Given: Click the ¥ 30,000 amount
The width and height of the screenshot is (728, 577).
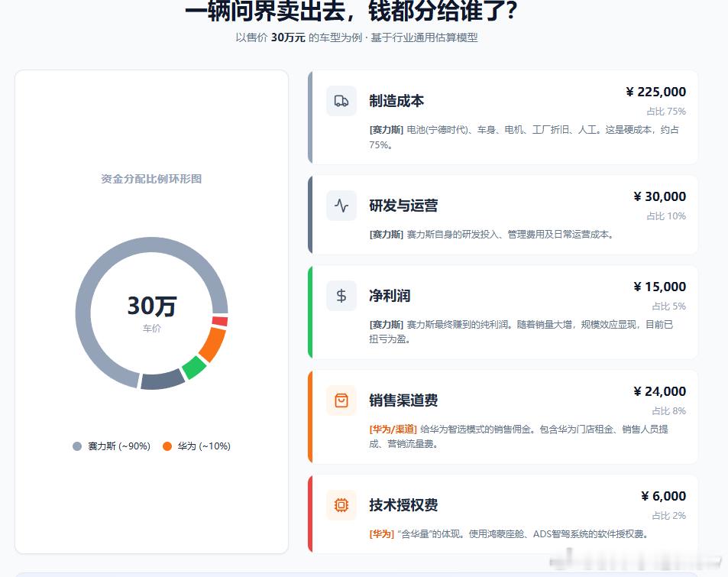Looking at the screenshot, I should (x=660, y=196).
